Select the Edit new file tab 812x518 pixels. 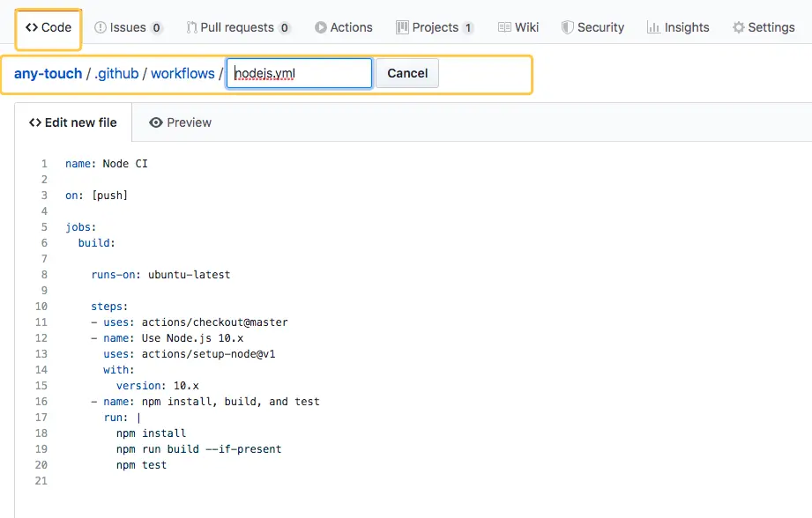[73, 122]
